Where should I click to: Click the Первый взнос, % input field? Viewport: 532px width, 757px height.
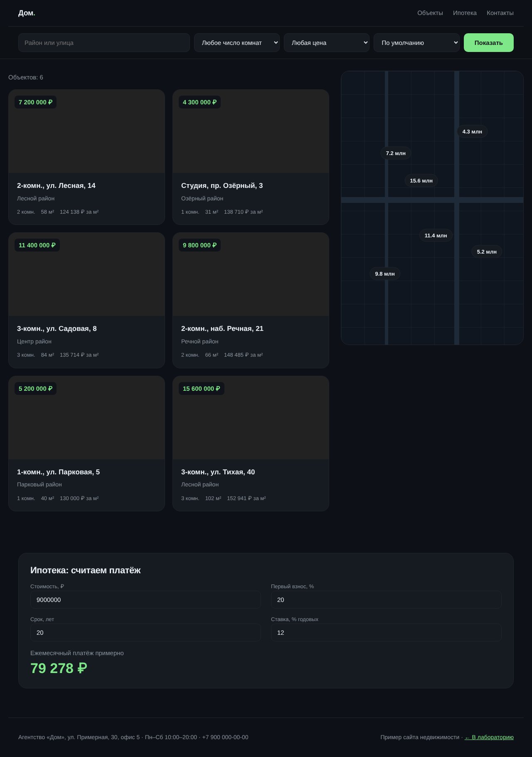point(386,600)
